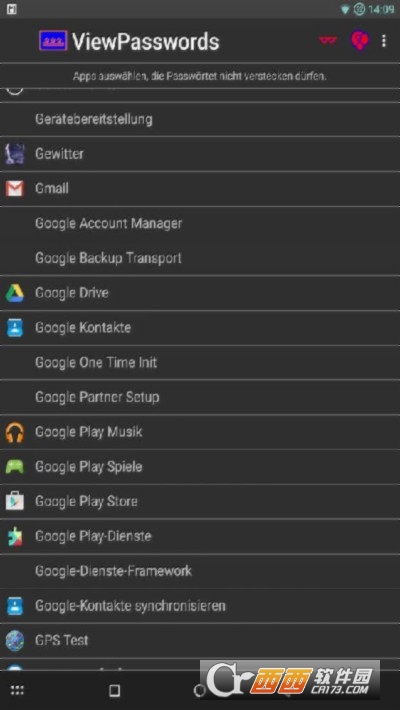Select the Google Play-Dienste puzzle icon
The image size is (400, 710).
(14, 537)
